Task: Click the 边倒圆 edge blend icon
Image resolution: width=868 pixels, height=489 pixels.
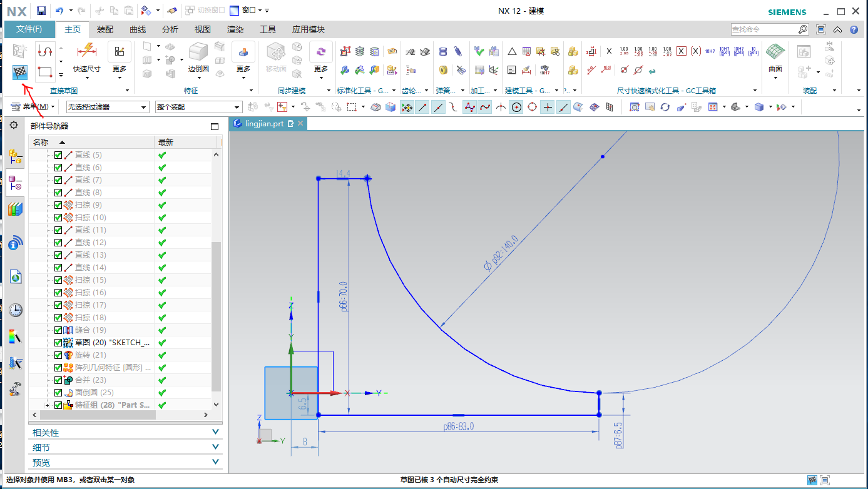Action: click(x=199, y=52)
